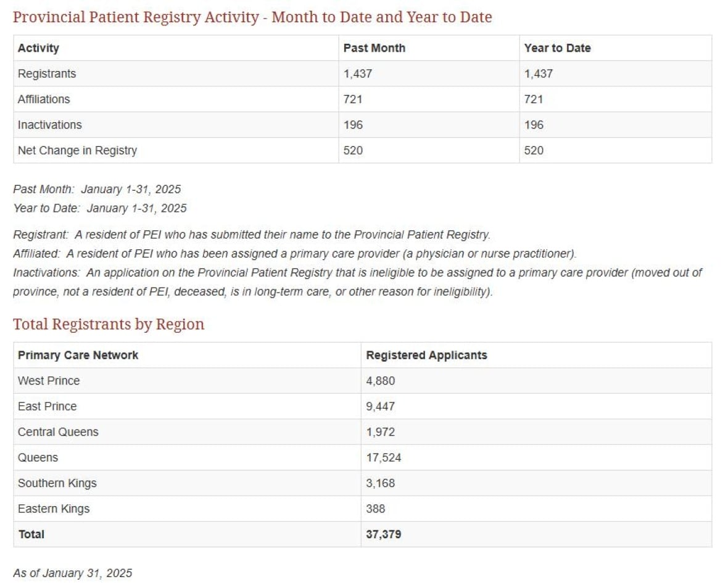
Task: Click the Registrants row label
Action: click(x=47, y=74)
